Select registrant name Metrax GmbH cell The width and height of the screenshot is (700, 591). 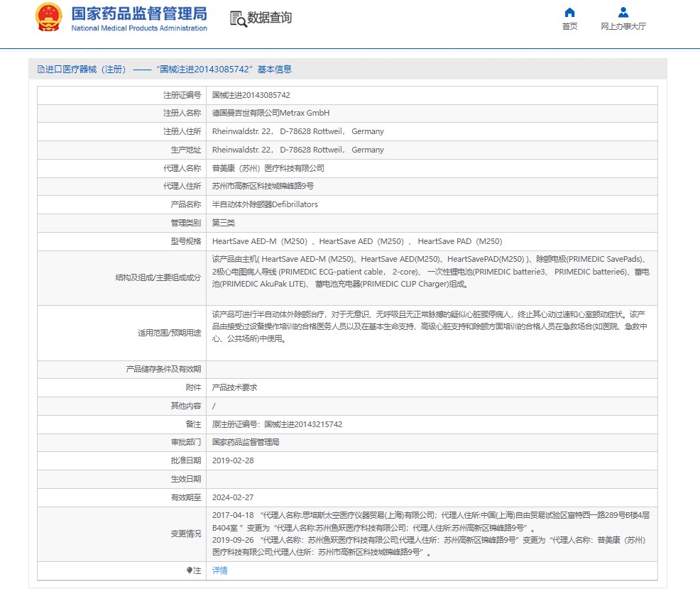(x=270, y=113)
